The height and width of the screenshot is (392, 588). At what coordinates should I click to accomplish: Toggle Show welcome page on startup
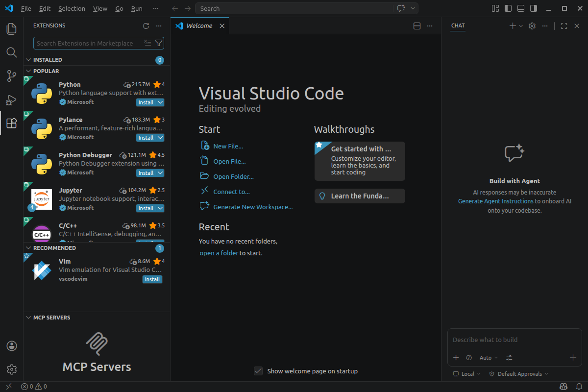[258, 371]
